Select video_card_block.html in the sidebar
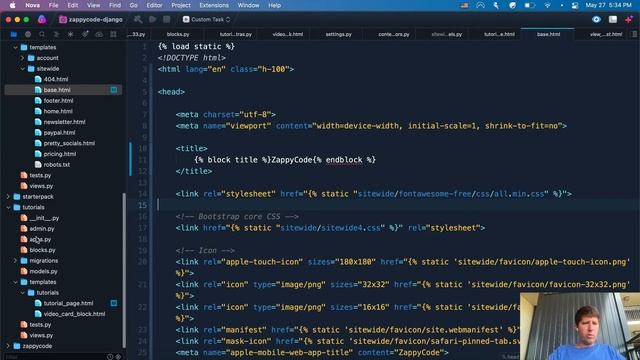 pyautogui.click(x=74, y=314)
